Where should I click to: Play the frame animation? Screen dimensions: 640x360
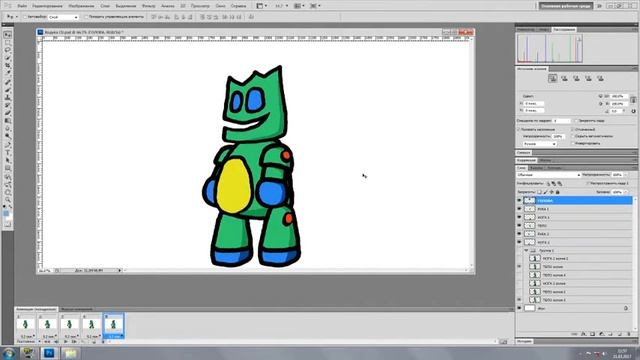66,342
